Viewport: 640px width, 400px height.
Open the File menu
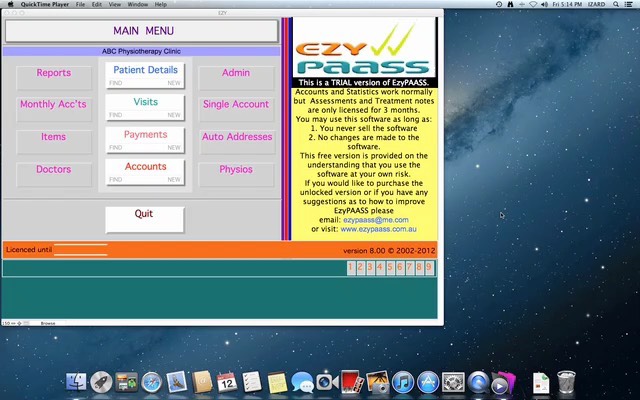(80, 4)
